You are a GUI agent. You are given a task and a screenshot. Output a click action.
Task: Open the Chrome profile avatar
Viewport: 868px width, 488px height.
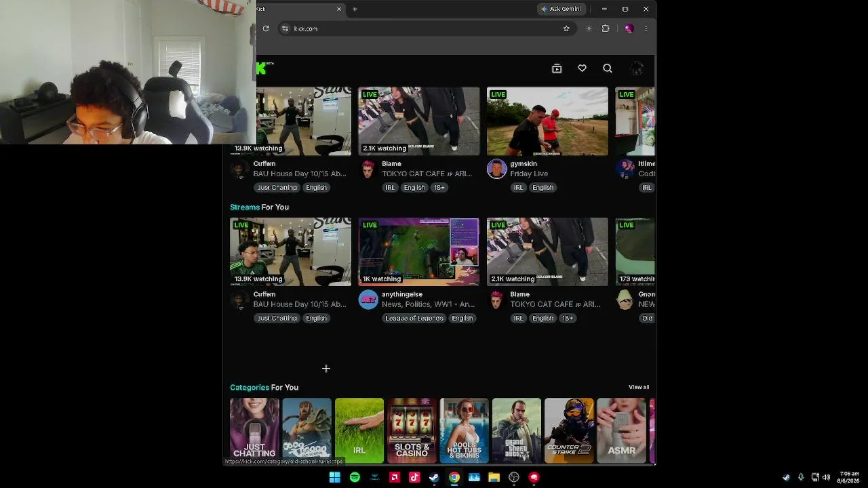click(629, 28)
